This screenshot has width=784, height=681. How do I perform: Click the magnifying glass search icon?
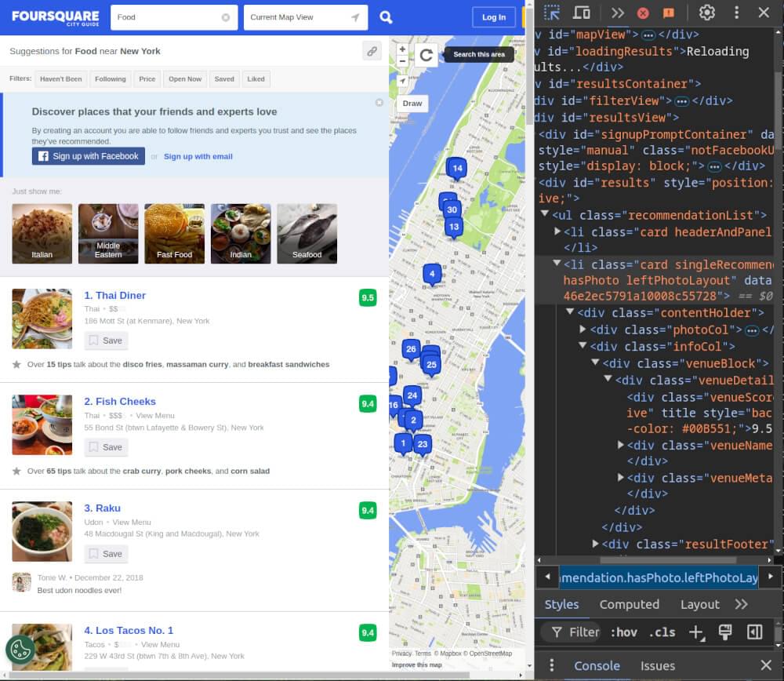[386, 16]
